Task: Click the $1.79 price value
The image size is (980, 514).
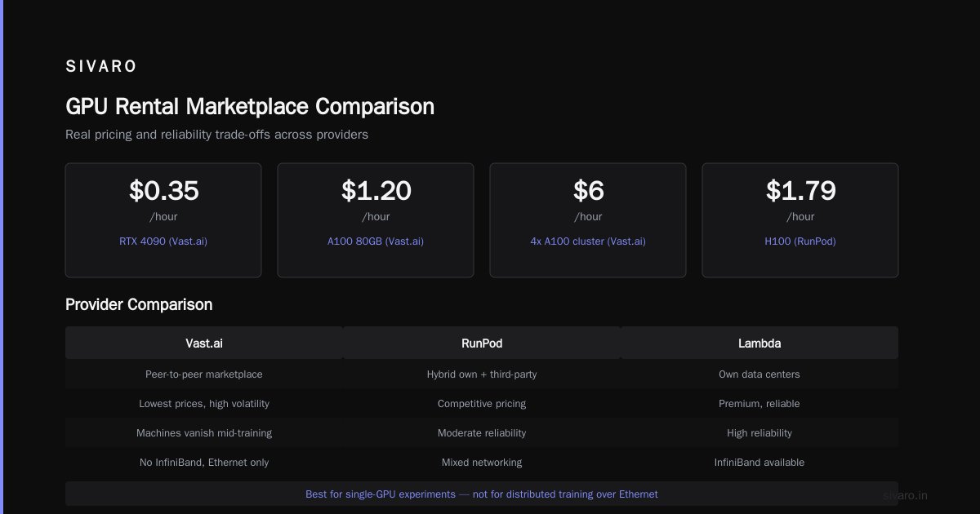Action: pyautogui.click(x=800, y=191)
